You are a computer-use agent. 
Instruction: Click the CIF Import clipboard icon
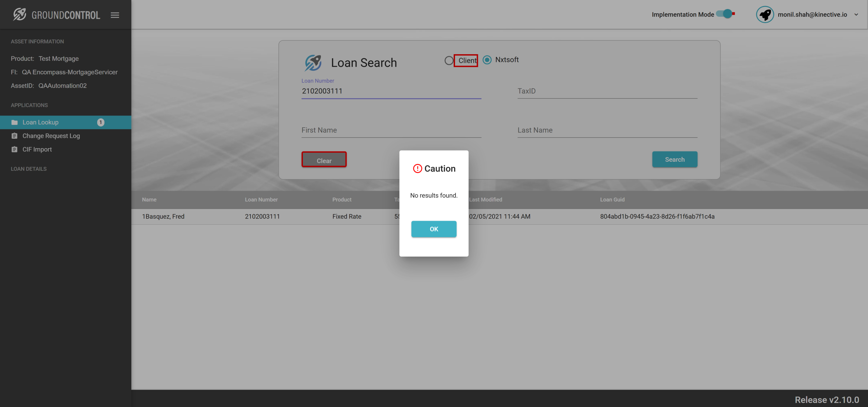[x=15, y=149]
